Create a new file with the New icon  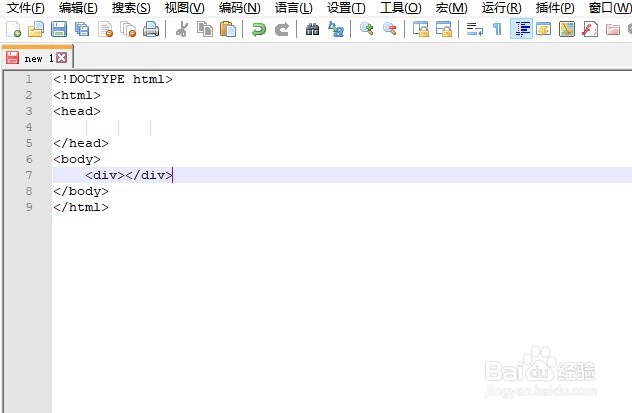pyautogui.click(x=13, y=29)
